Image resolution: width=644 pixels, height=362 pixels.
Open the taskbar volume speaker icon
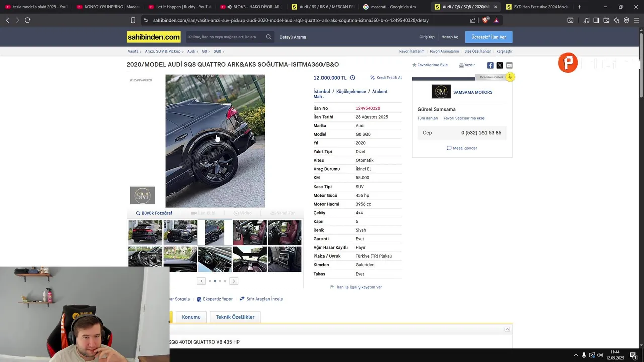click(600, 355)
